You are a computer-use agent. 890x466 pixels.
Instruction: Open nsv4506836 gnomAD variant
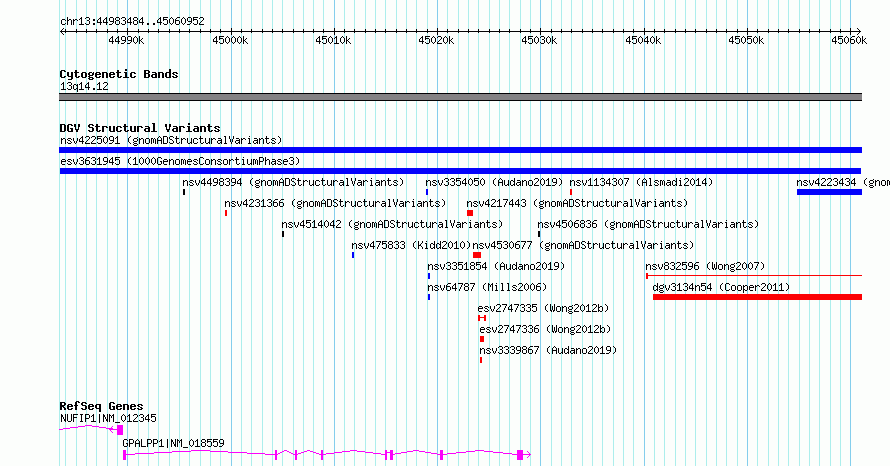648,224
